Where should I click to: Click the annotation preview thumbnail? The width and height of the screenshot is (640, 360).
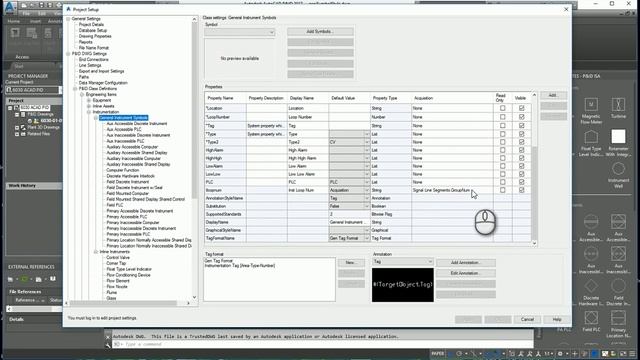[402, 285]
